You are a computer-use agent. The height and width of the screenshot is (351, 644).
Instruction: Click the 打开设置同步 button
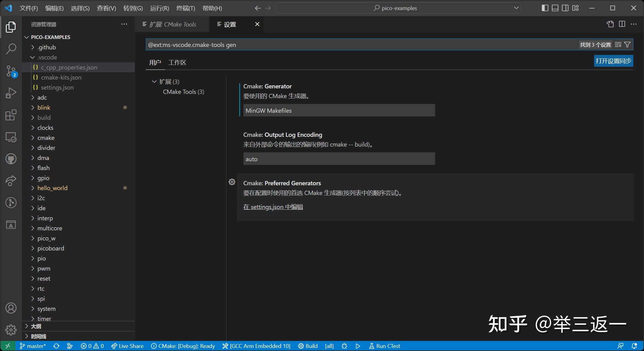[613, 61]
